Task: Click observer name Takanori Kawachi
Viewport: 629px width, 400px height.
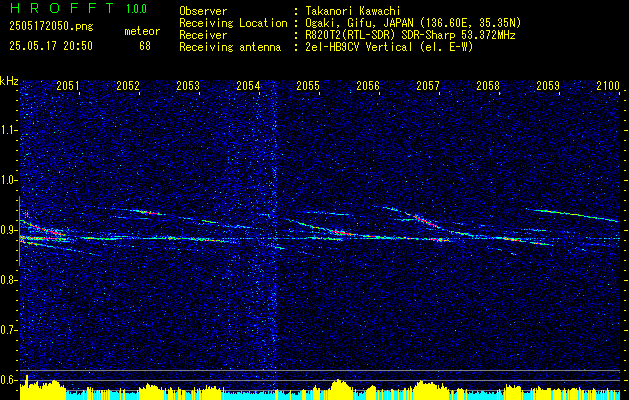Action: 353,11
